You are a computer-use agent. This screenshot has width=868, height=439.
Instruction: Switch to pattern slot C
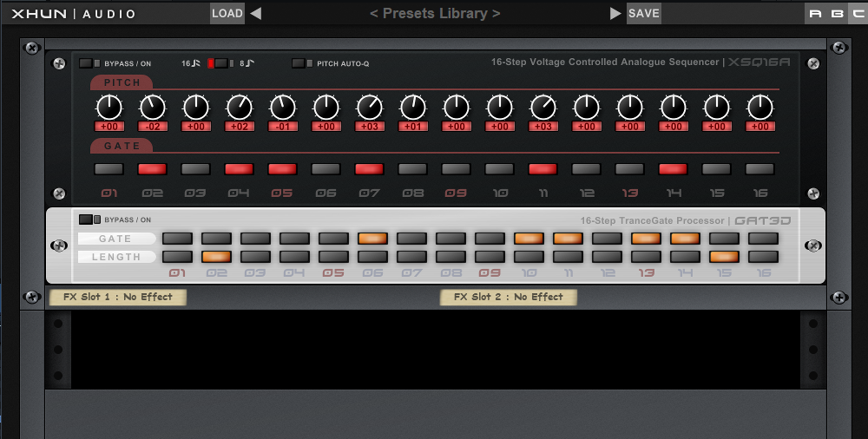click(x=858, y=13)
